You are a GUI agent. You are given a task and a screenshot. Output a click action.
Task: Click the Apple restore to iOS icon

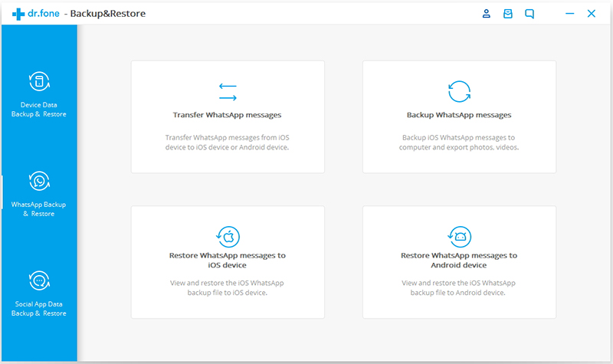(x=228, y=237)
